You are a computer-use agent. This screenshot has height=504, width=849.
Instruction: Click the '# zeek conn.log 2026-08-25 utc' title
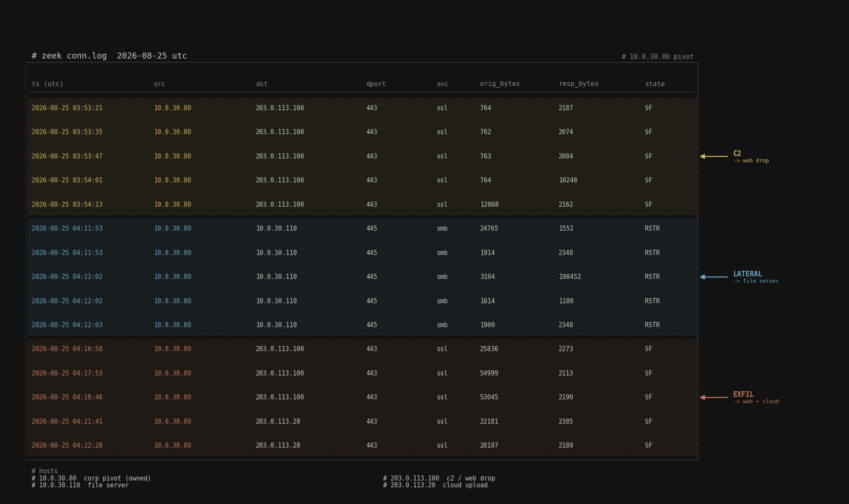pyautogui.click(x=109, y=56)
